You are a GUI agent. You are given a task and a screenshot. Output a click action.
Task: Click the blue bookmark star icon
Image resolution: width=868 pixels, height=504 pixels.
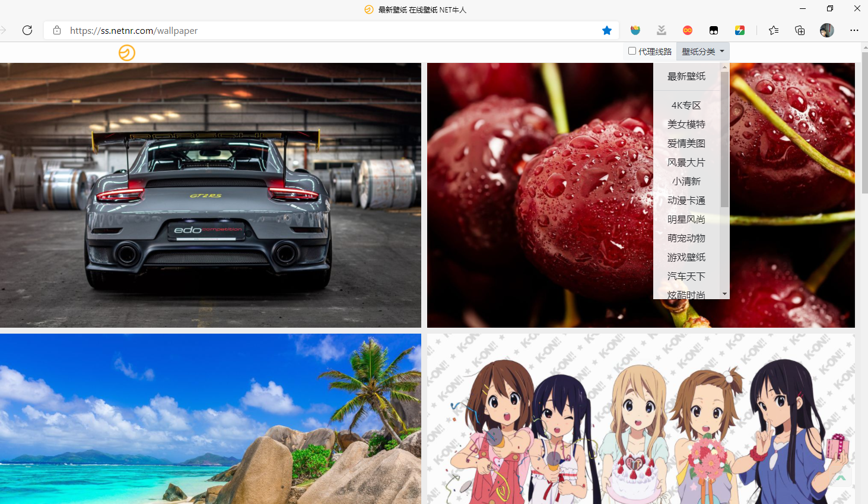click(x=607, y=30)
